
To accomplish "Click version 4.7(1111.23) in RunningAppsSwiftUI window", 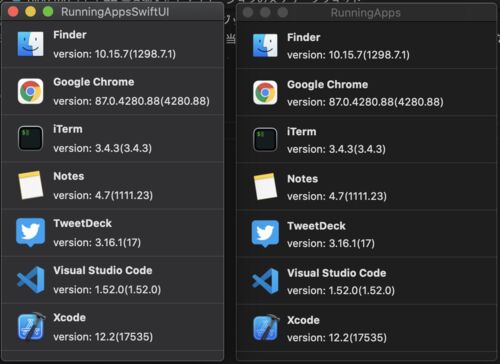I will pyautogui.click(x=103, y=195).
